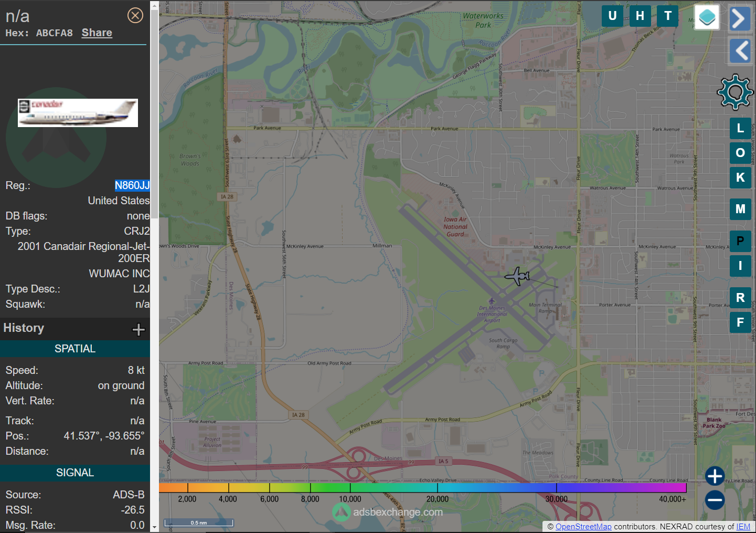Click the 'Iowa Air National Guard' map label

455,227
